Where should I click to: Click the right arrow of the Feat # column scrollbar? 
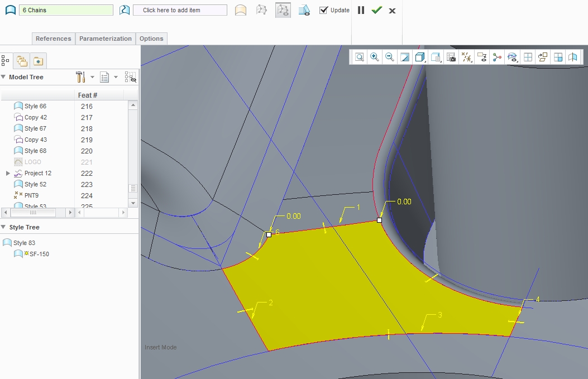(x=123, y=212)
